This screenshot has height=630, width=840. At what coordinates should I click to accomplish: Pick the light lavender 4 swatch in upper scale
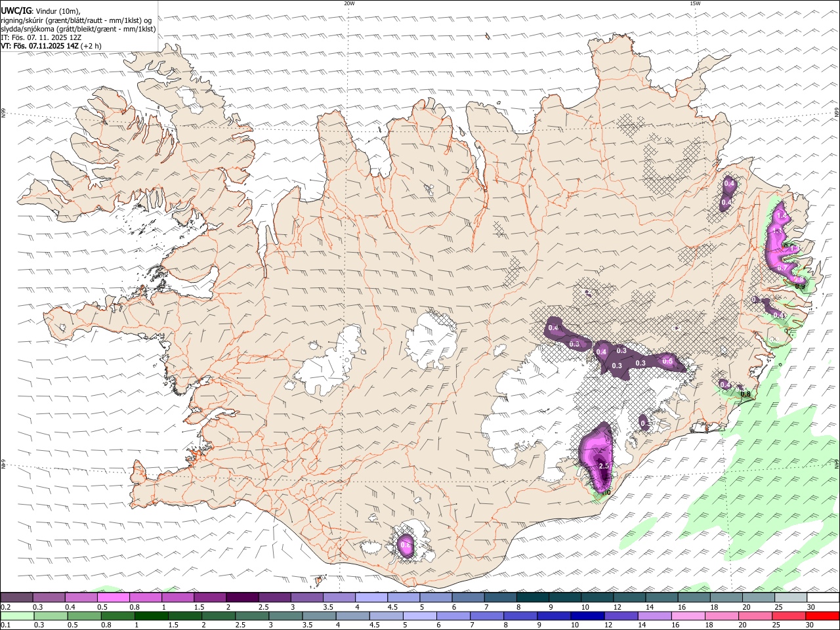pos(371,597)
